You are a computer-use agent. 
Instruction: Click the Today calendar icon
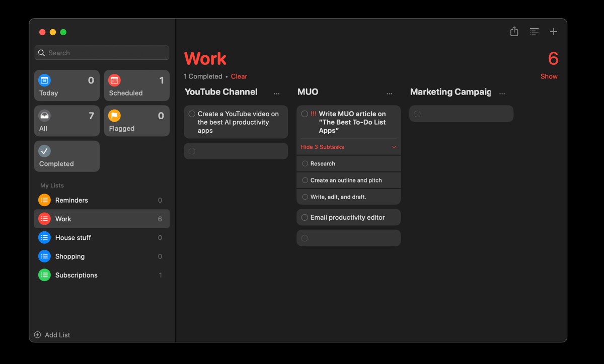(45, 80)
